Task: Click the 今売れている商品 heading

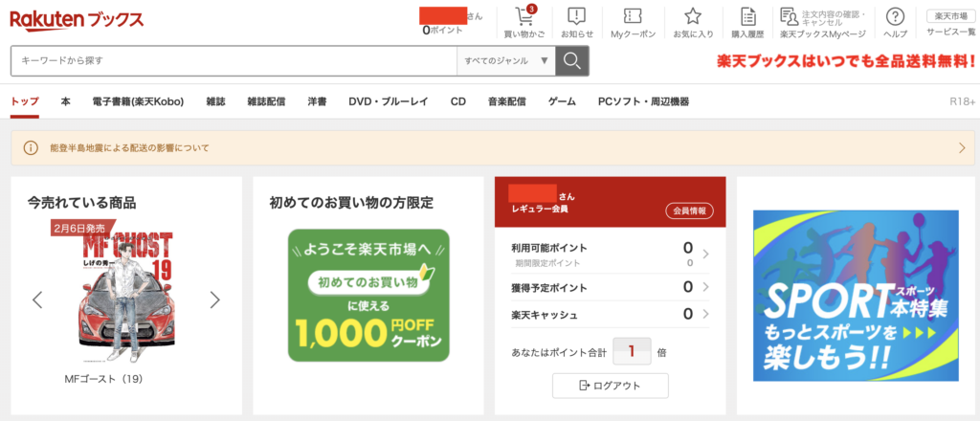Action: point(82,203)
